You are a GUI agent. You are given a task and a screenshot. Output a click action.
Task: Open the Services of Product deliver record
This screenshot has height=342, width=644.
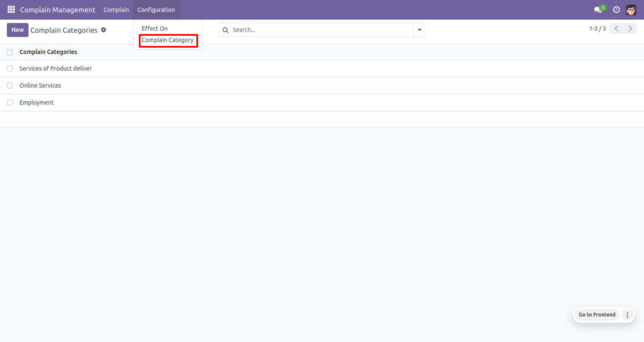[x=56, y=68]
